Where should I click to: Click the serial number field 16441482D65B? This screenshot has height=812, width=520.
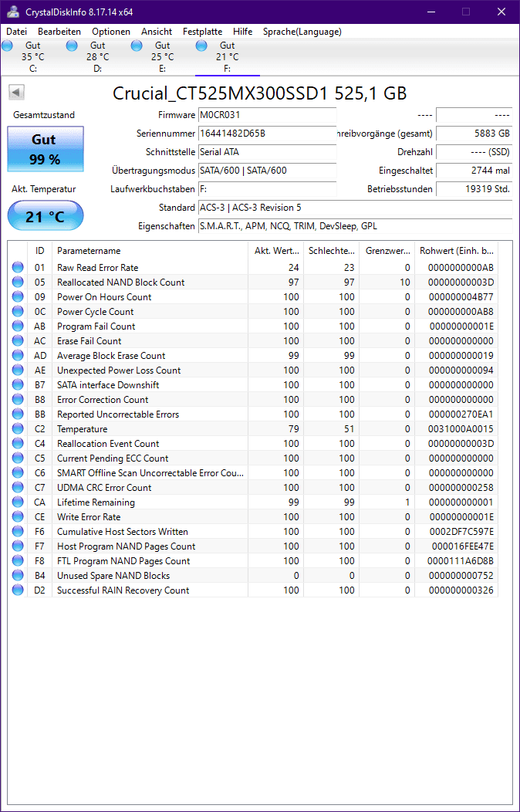click(x=267, y=134)
